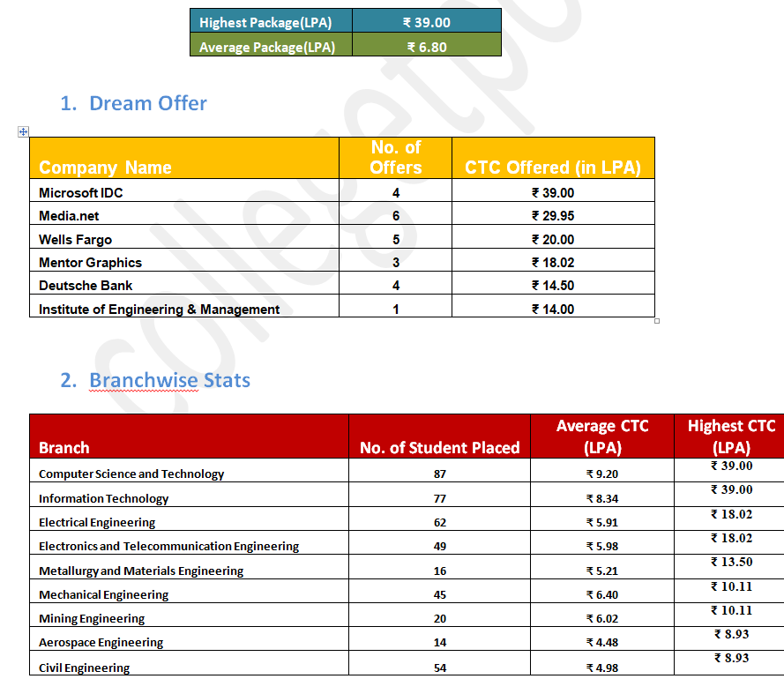Click the ₹ 5.91 average CTC value
This screenshot has height=679, width=784.
point(602,523)
